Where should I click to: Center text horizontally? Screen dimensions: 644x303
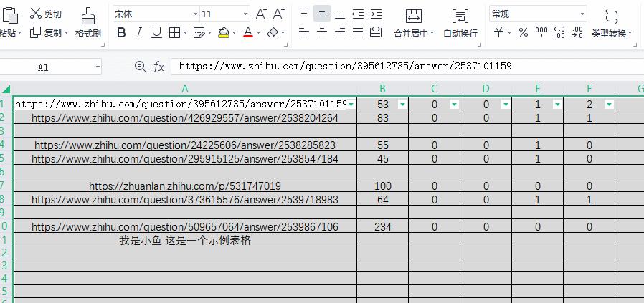click(322, 32)
